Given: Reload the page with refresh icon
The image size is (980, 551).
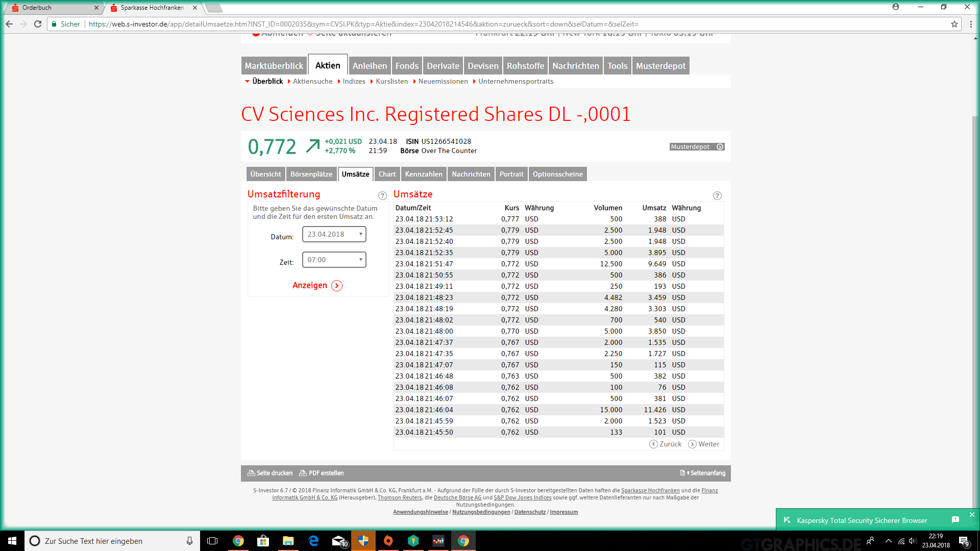Looking at the screenshot, I should coord(38,24).
